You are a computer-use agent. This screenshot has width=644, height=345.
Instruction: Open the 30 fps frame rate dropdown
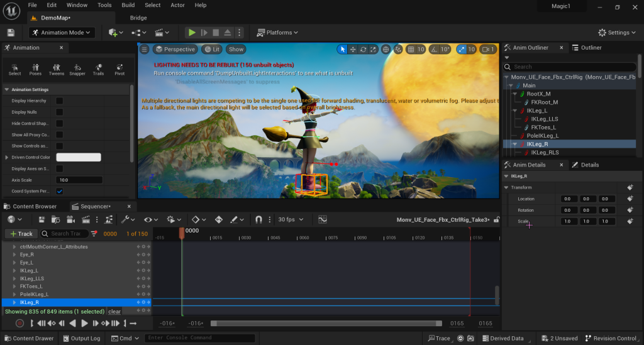291,219
